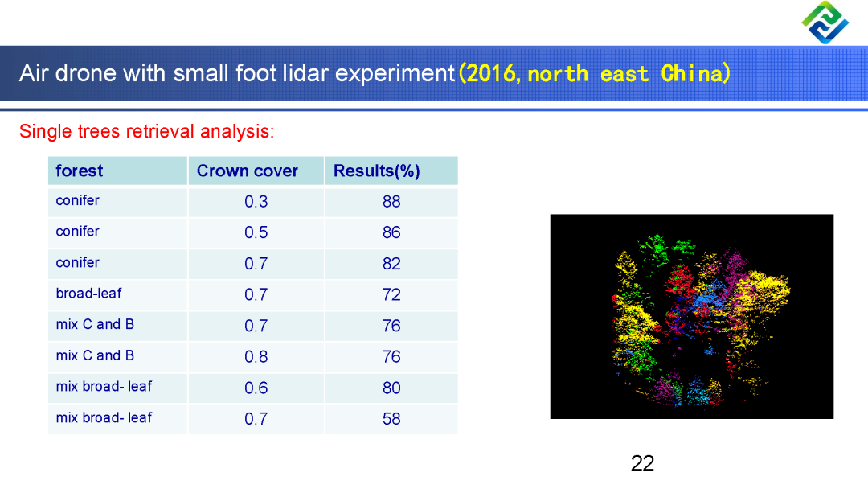Select the result value 86
The image size is (868, 489).
[x=391, y=232]
